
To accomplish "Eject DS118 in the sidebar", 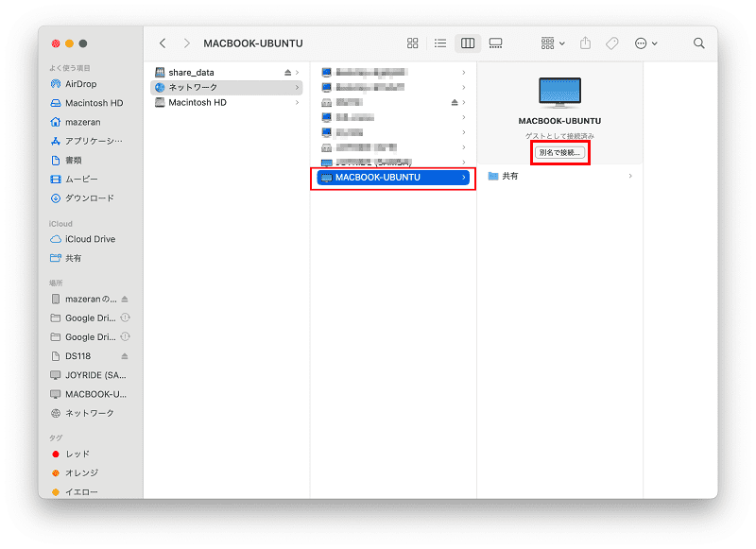I will point(125,356).
